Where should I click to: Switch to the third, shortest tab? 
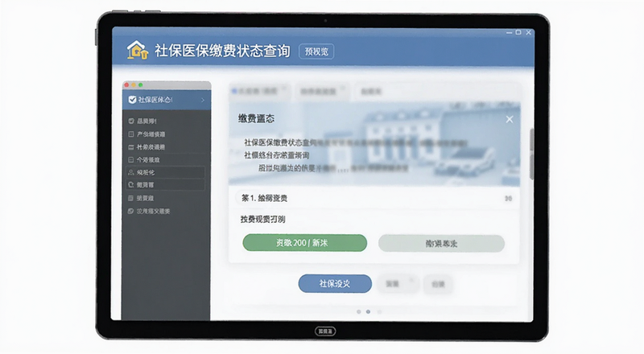[371, 91]
